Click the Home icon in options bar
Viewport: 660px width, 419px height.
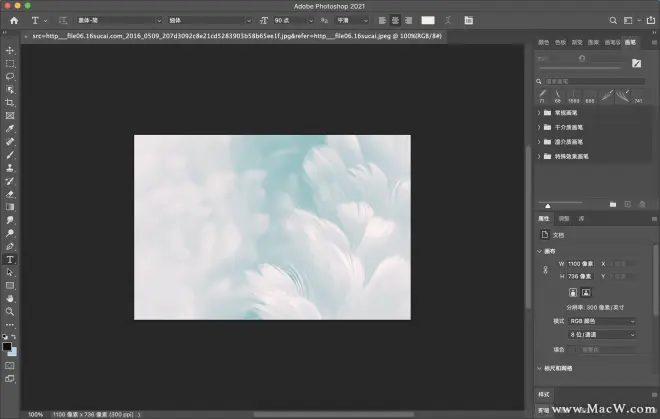14,20
